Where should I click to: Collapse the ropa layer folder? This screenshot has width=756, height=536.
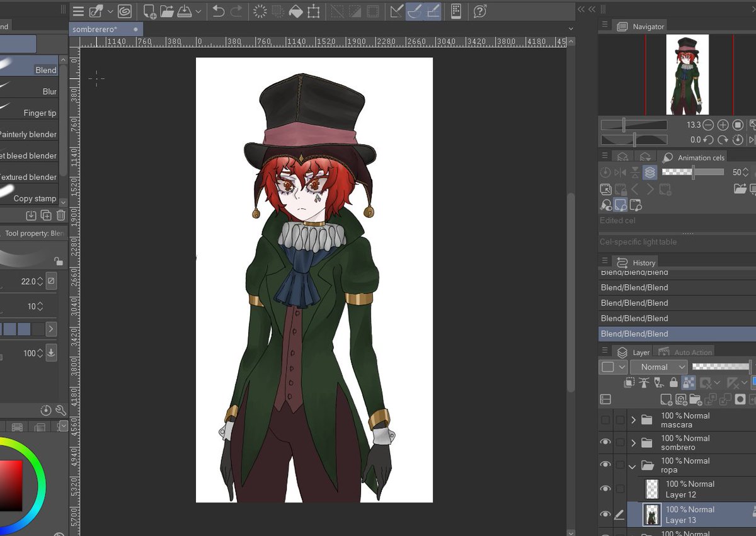pyautogui.click(x=633, y=466)
